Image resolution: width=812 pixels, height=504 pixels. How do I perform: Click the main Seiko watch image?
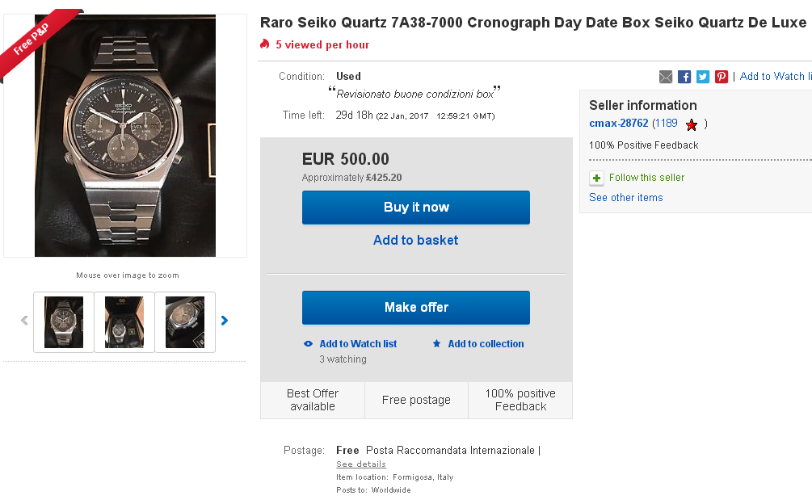(125, 136)
